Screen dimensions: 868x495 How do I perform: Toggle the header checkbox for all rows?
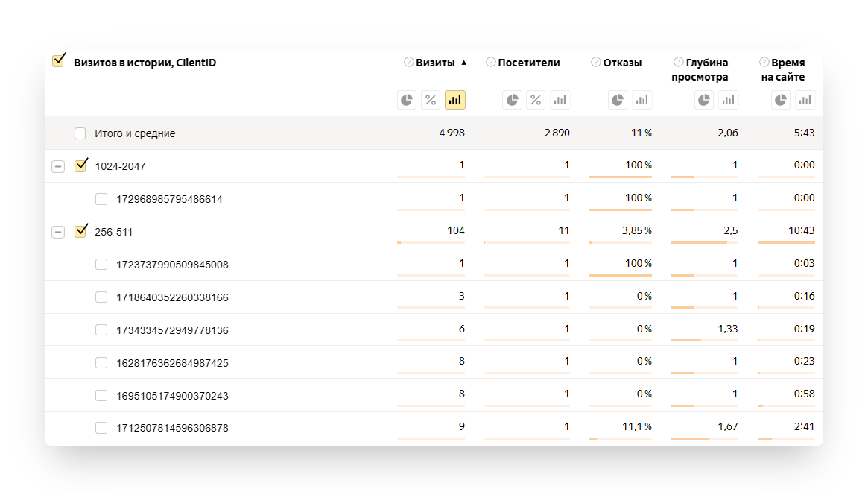(58, 62)
